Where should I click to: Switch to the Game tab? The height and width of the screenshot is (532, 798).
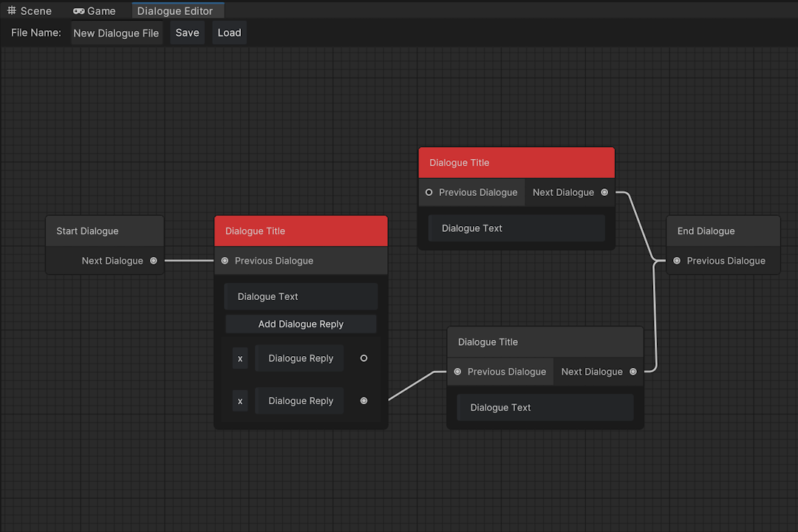click(x=94, y=10)
